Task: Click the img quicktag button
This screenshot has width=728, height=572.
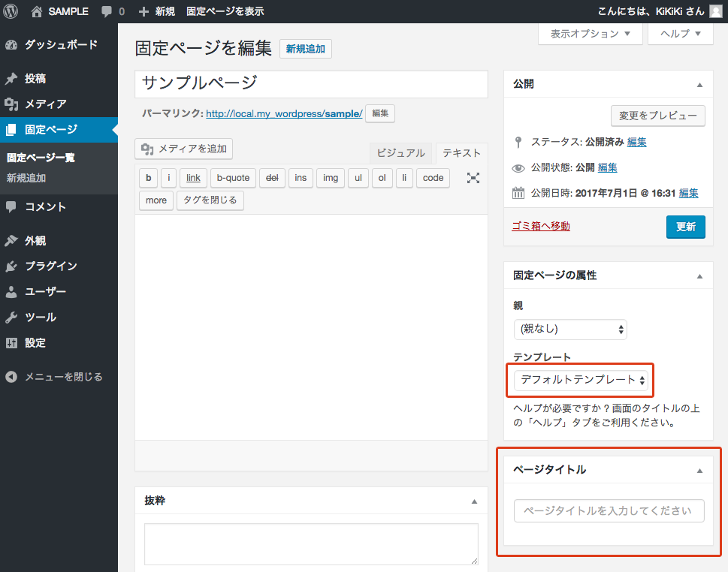Action: point(331,178)
